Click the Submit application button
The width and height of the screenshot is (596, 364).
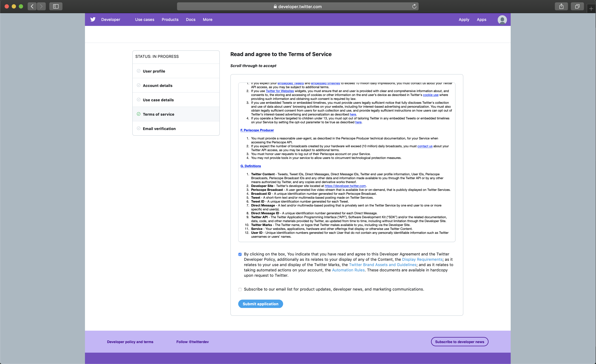coord(260,304)
